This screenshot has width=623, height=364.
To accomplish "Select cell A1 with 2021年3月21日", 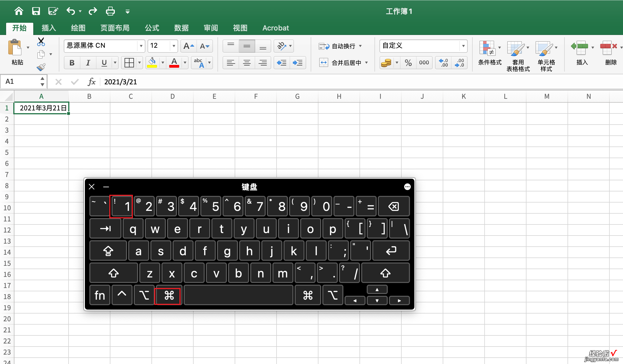I will [41, 108].
